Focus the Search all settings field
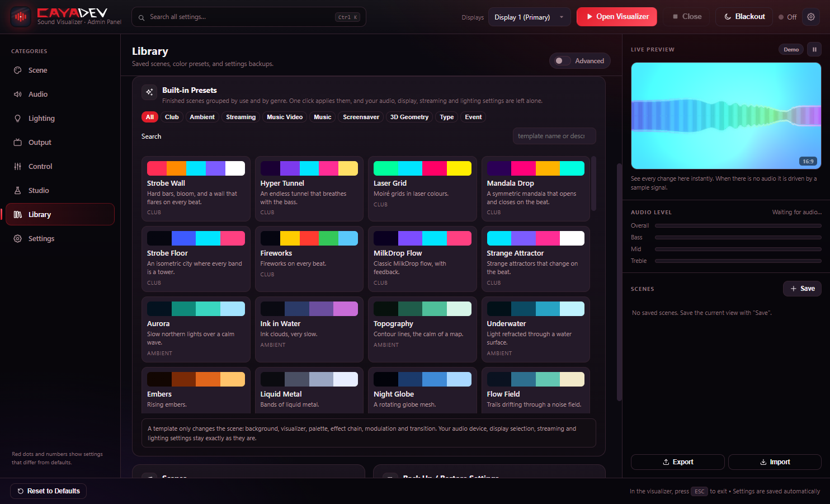Viewport: 830px width, 504px height. click(249, 17)
